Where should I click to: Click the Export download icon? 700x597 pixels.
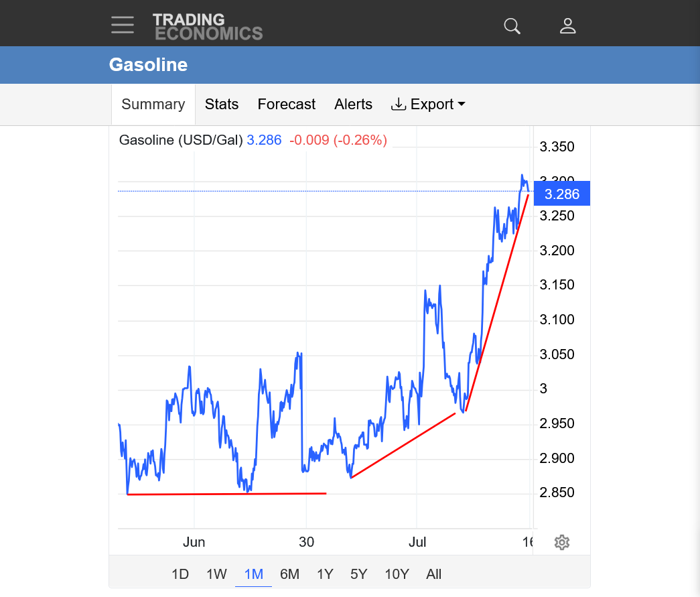(x=398, y=104)
